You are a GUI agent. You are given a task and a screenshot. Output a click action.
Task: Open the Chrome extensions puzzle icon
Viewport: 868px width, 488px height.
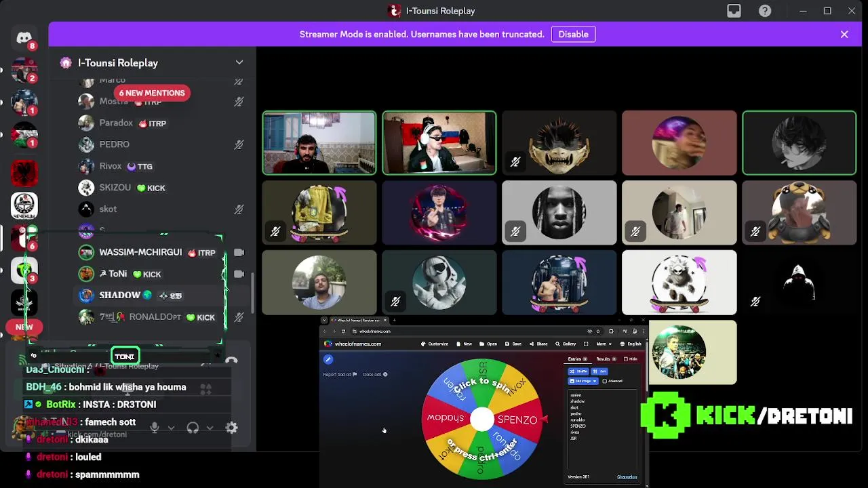coord(611,331)
